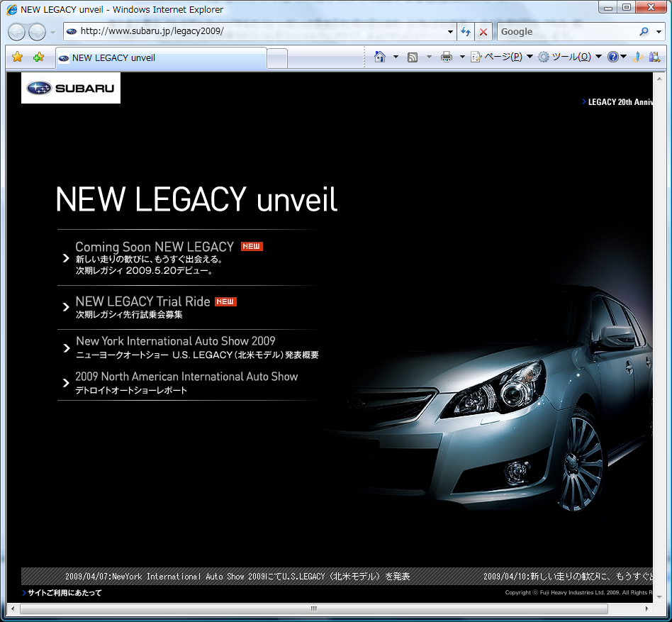Open a new blank browser tab
This screenshot has height=622, width=672.
pyautogui.click(x=276, y=60)
